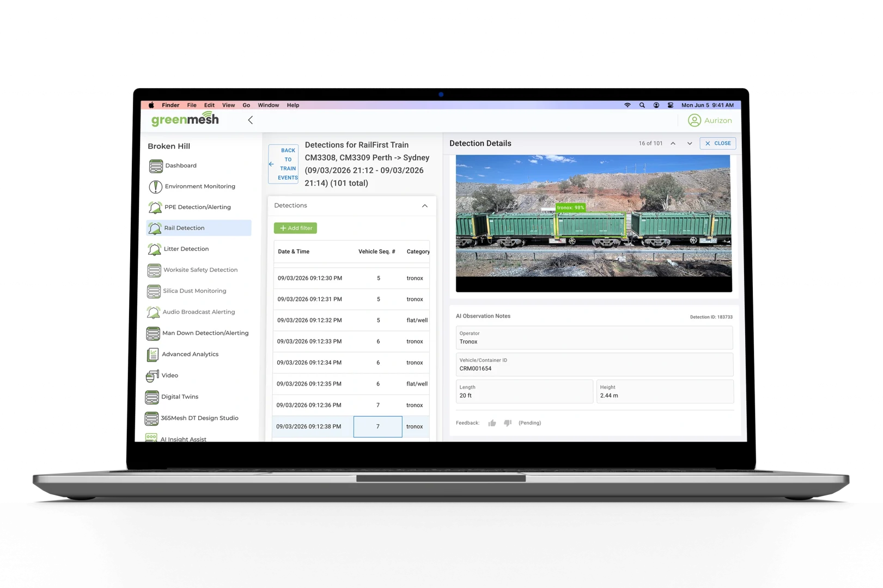The width and height of the screenshot is (883, 588).
Task: Open the View menu
Action: pyautogui.click(x=229, y=105)
